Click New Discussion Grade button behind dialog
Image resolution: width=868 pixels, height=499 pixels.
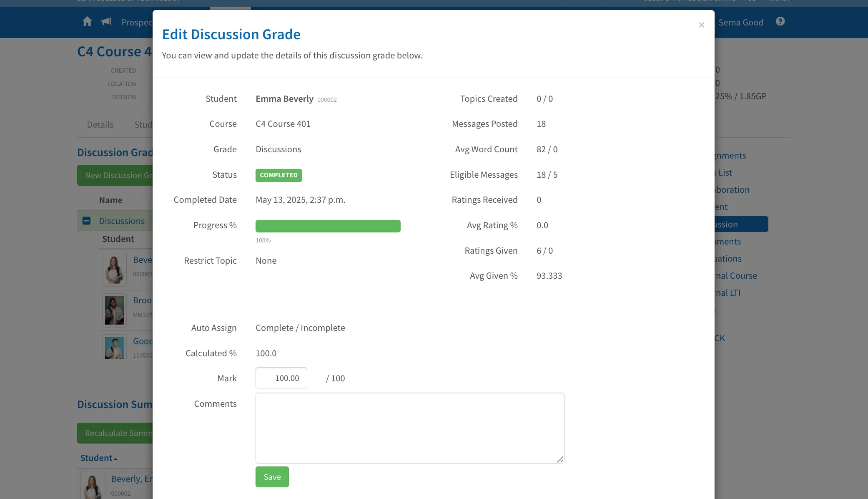coord(115,175)
